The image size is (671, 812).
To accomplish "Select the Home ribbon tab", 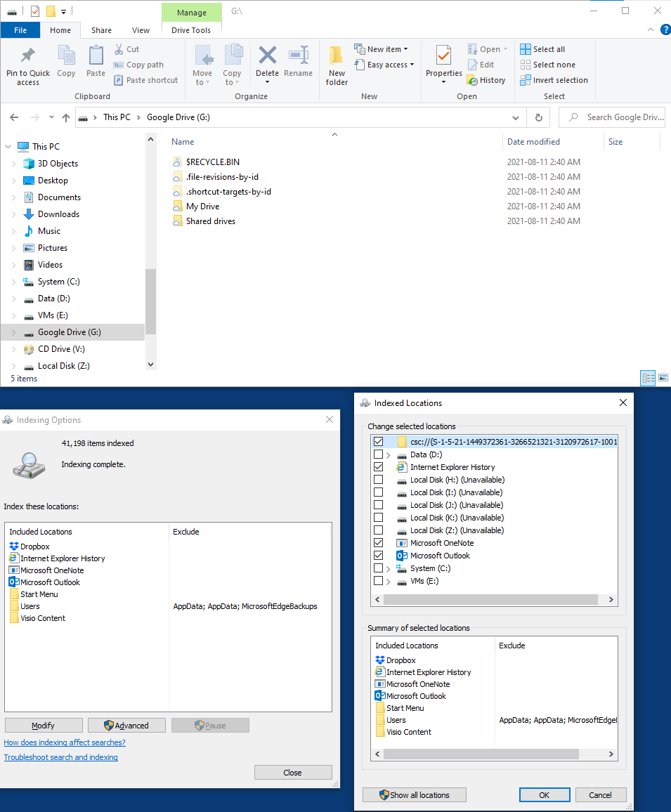I will 60,30.
